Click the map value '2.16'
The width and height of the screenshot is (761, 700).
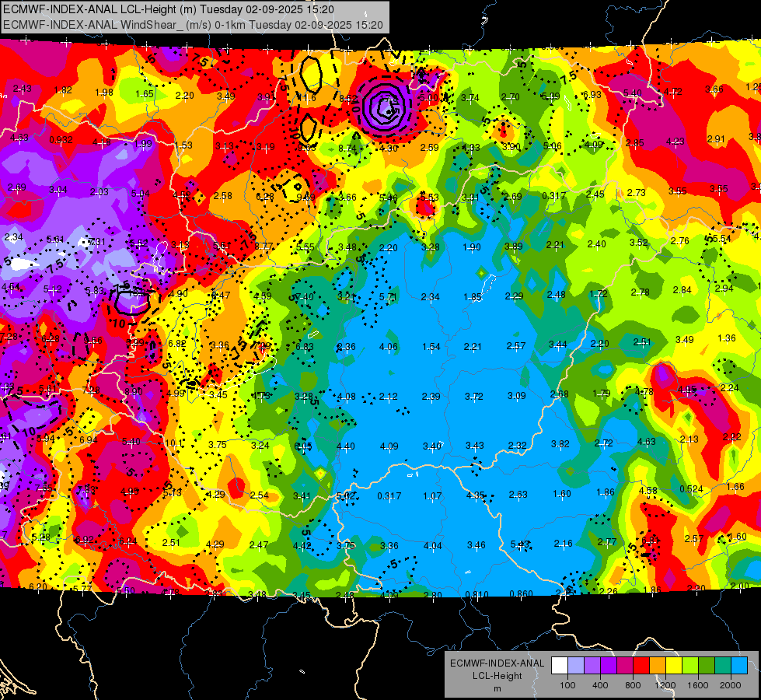563,544
